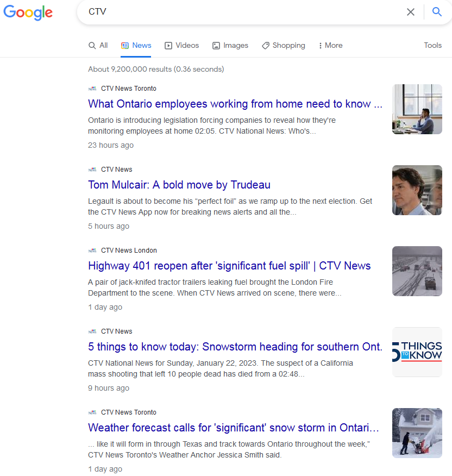
Task: Open 'Tom Mulcair: A bold move by Trudeau'
Action: pos(179,185)
